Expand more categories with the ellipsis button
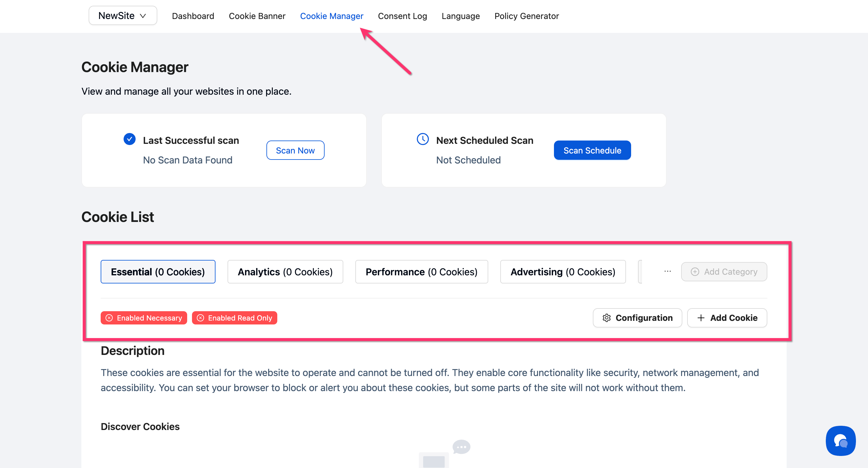This screenshot has height=468, width=868. pyautogui.click(x=667, y=271)
